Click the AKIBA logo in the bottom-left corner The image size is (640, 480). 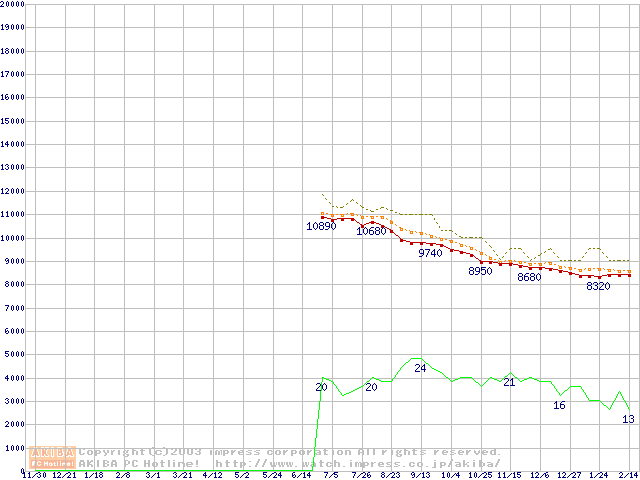pyautogui.click(x=52, y=457)
